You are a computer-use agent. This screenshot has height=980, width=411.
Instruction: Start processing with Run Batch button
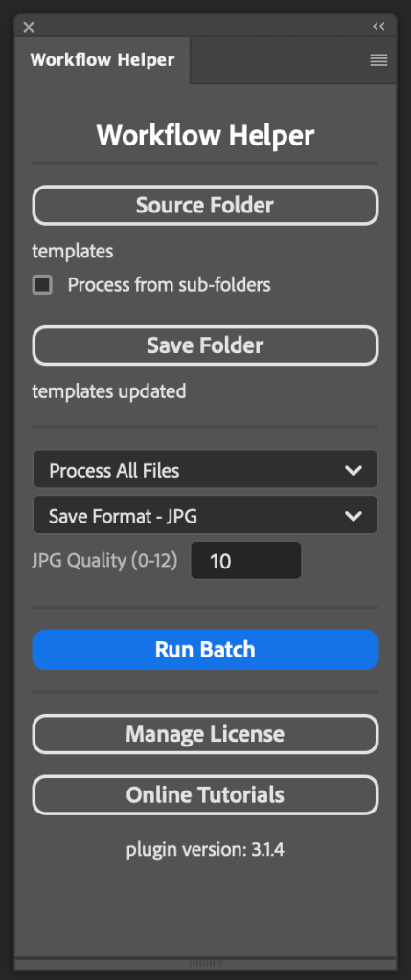tap(205, 650)
